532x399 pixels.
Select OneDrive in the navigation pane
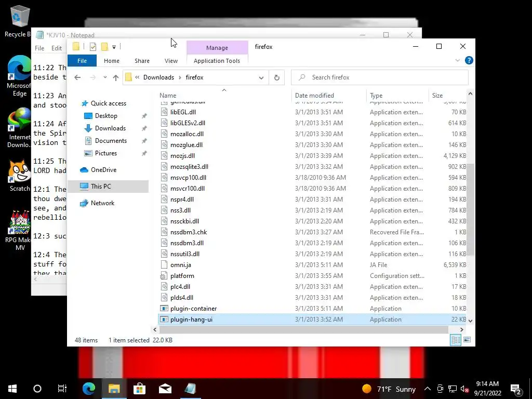(103, 170)
